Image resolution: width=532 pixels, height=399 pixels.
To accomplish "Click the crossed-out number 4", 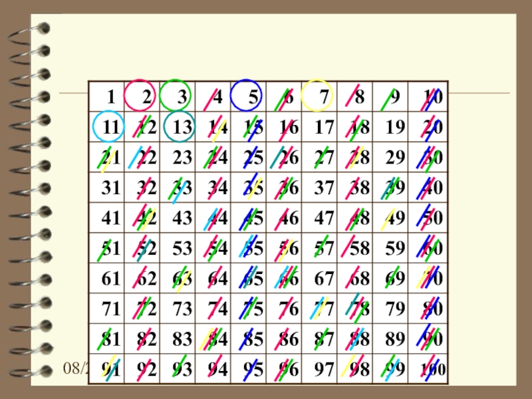I will pyautogui.click(x=213, y=96).
